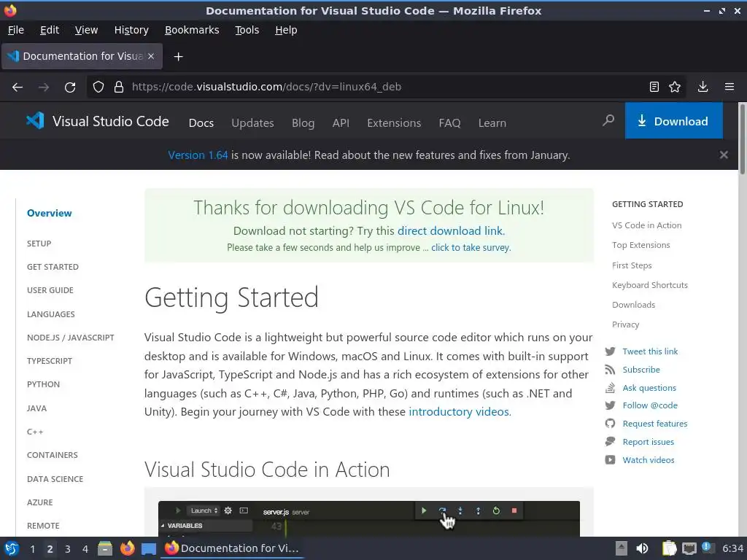Screen dimensions: 747x560
Task: Close the Documentation for Visual Studio Code tab
Action: click(151, 56)
